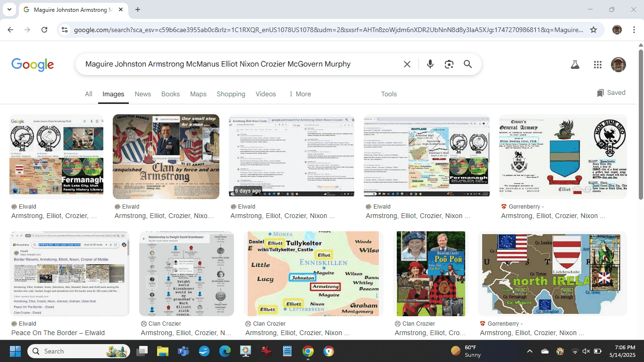Clear the search box with X icon
Screen dimensions: 644x362
point(407,64)
